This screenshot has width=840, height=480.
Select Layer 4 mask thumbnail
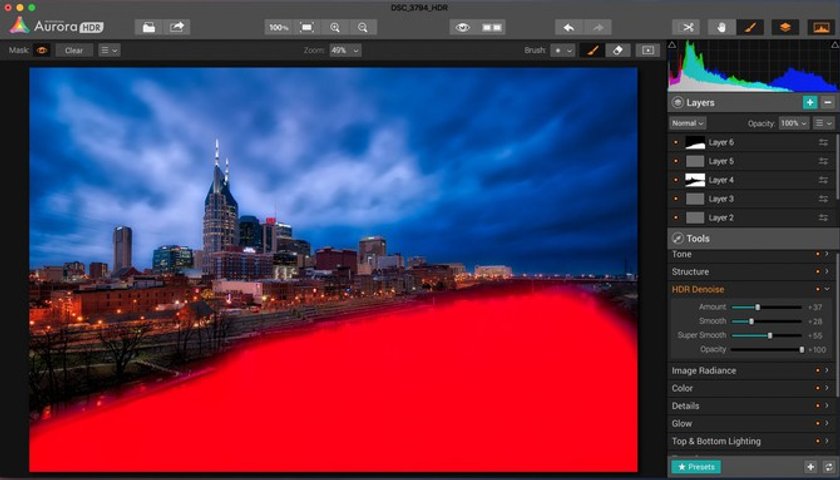click(x=695, y=180)
